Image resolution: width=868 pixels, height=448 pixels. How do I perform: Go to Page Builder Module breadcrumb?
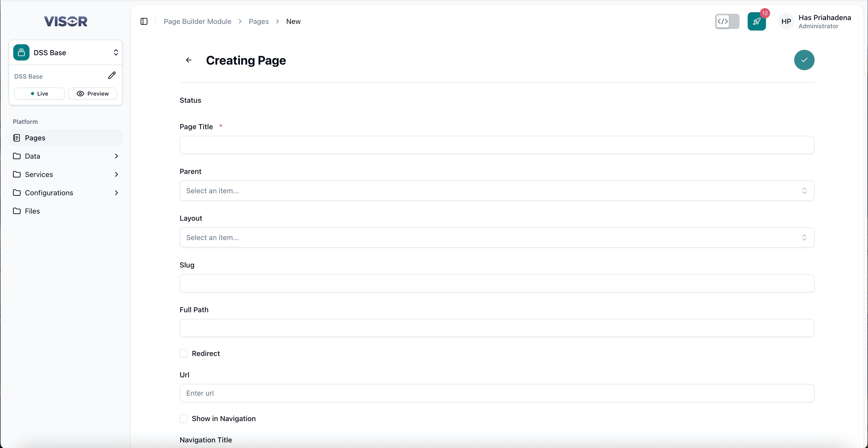coord(197,21)
